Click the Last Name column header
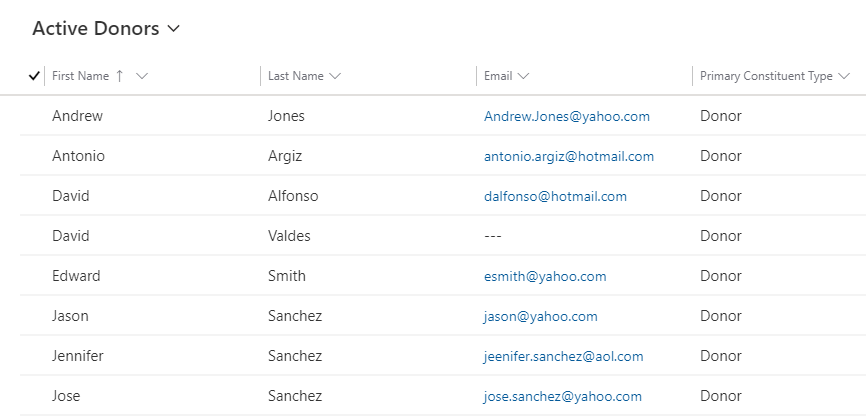The image size is (866, 417). 296,76
